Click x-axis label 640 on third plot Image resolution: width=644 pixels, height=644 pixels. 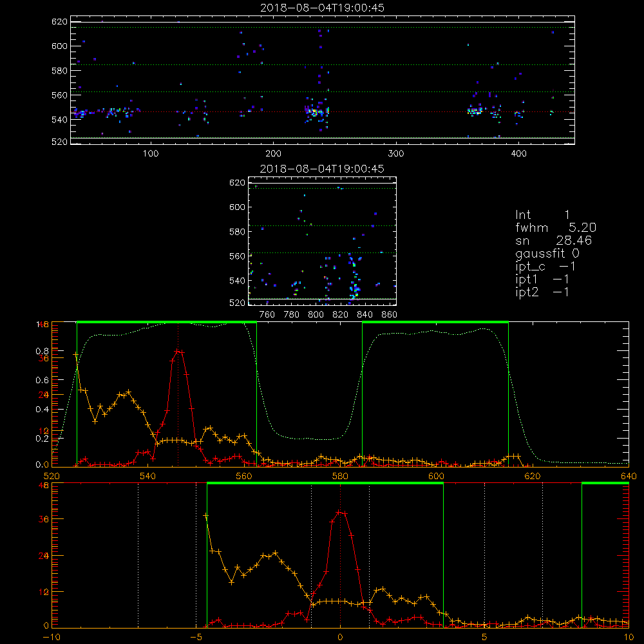pos(629,476)
